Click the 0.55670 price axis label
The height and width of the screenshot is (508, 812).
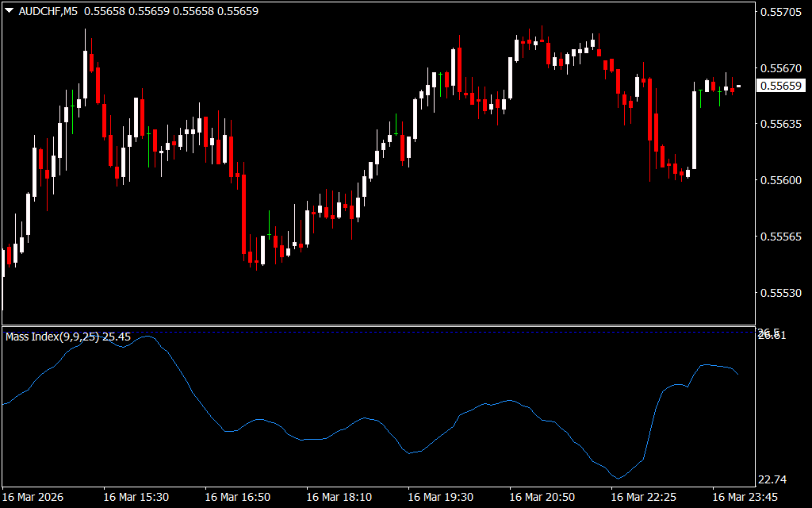click(x=781, y=68)
